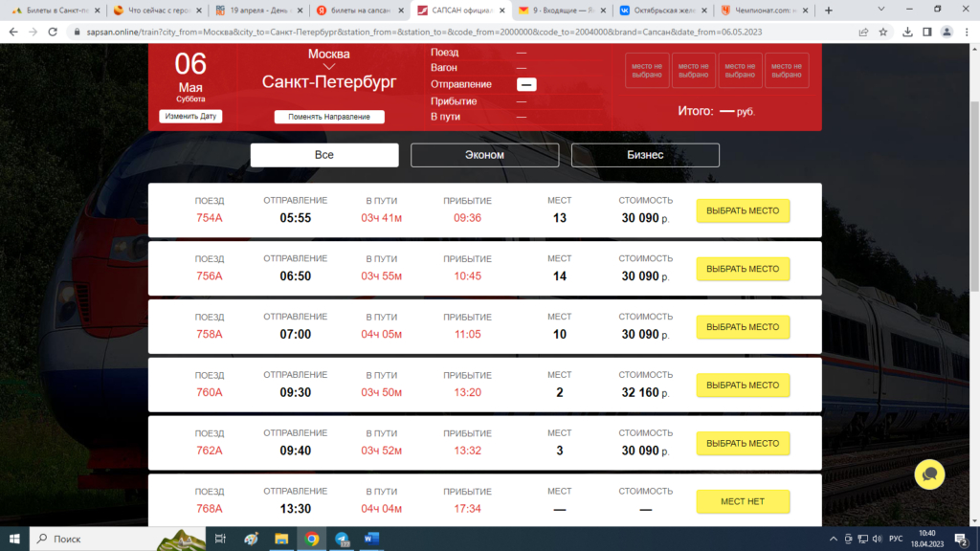The width and height of the screenshot is (980, 551).
Task: Open the tab search chevron in title bar
Action: (x=880, y=10)
